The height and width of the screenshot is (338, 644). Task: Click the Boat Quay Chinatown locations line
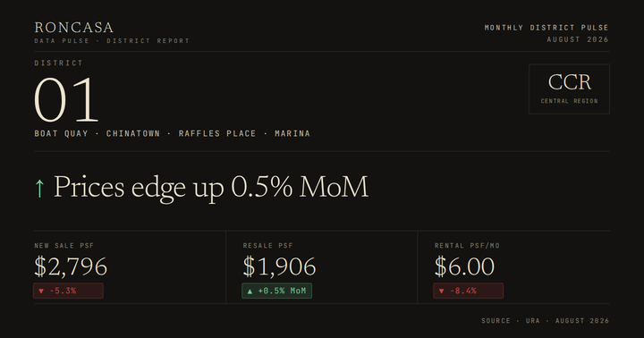click(172, 133)
